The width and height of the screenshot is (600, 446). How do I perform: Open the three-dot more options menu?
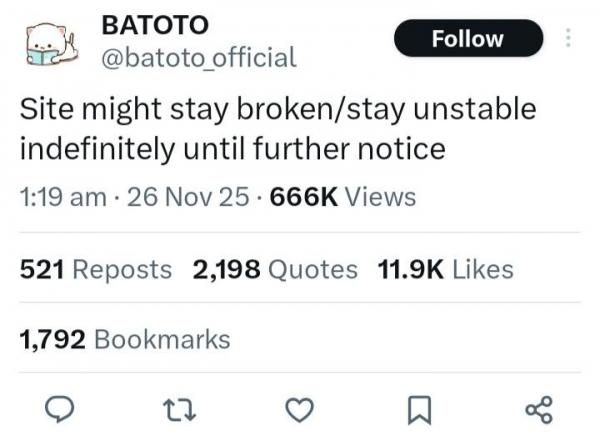[568, 38]
